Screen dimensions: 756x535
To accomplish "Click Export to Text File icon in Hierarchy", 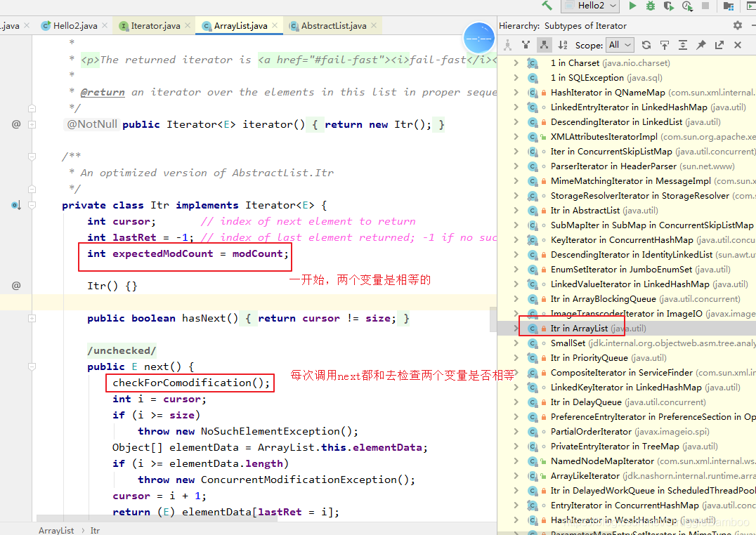I will click(719, 45).
